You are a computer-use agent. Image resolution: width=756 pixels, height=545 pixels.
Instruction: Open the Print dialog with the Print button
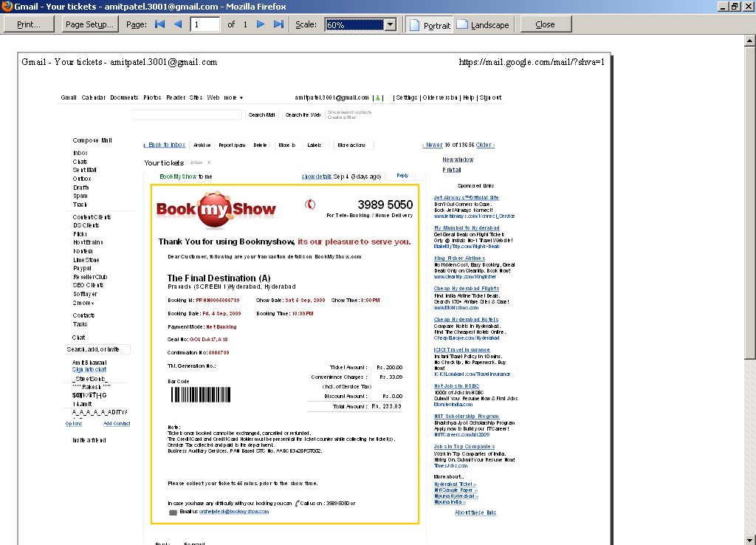pyautogui.click(x=30, y=24)
